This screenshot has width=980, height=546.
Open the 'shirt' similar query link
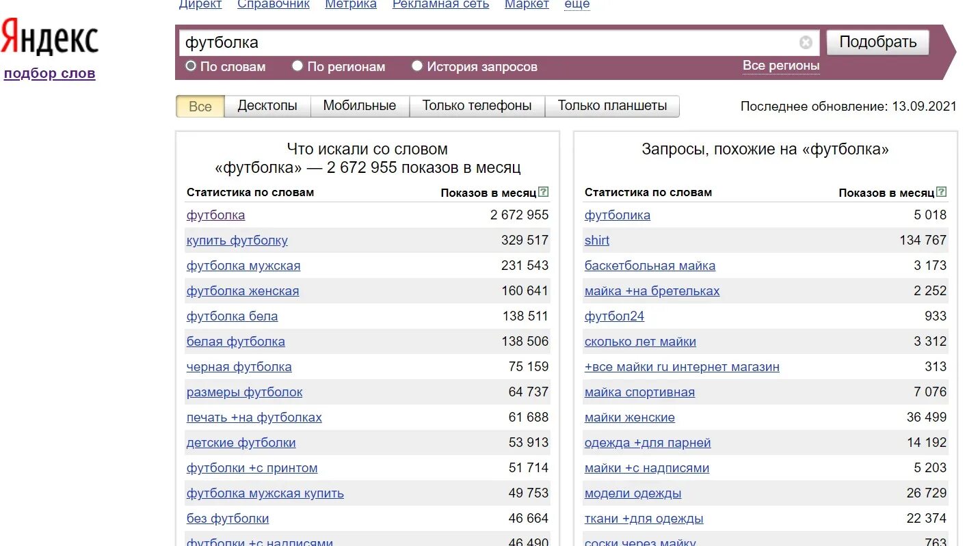(597, 241)
